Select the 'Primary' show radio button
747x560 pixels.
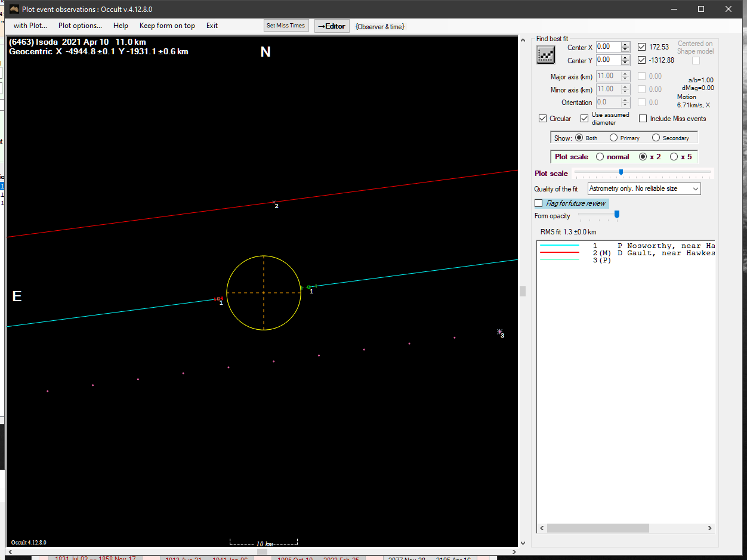613,138
